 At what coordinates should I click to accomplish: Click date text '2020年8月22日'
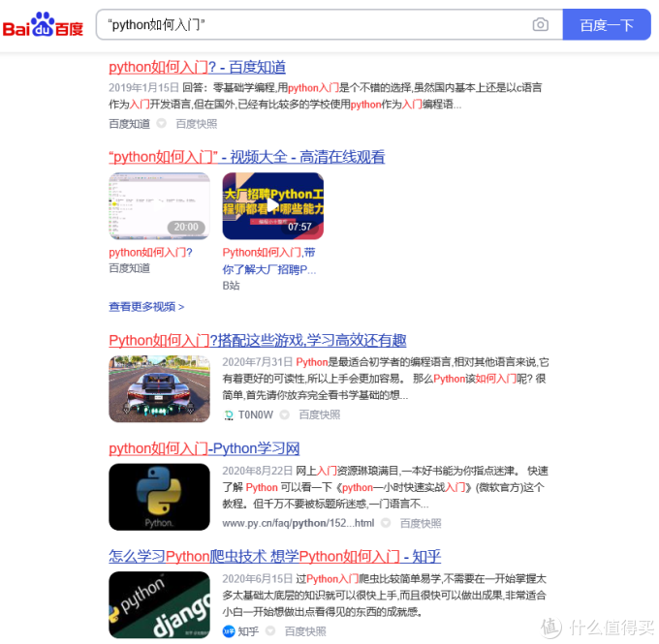(x=257, y=471)
